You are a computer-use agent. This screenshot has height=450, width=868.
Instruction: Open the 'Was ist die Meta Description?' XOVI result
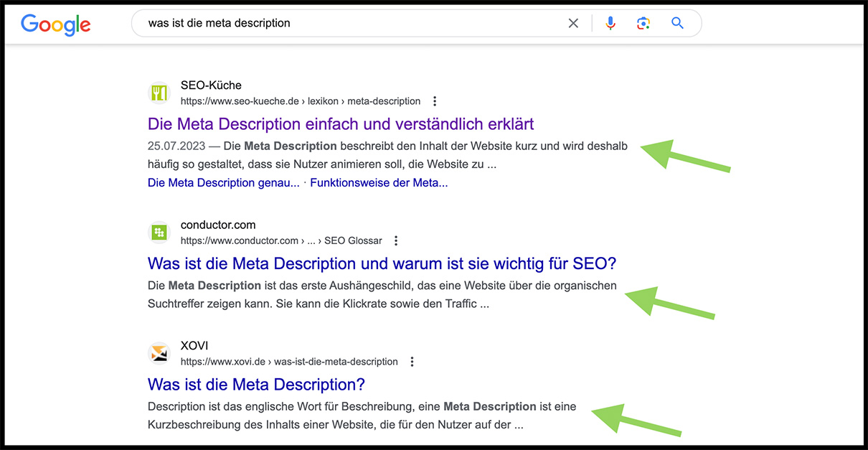(x=256, y=384)
